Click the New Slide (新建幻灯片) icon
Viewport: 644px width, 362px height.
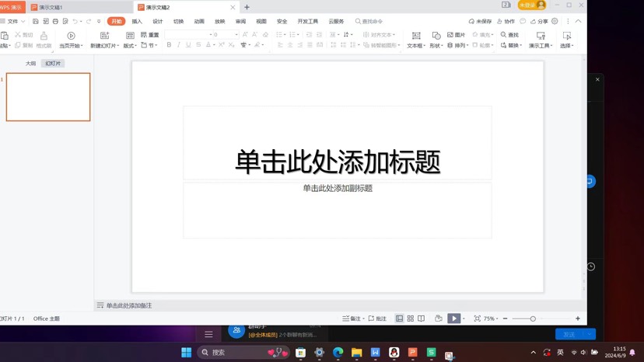(104, 36)
